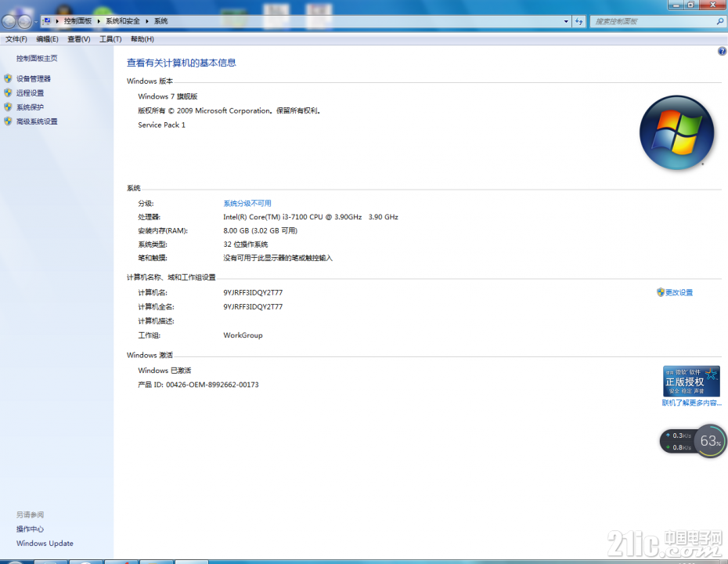Click 系统分级不可用 rating link
Screen dimensions: 728x564
[x=247, y=203]
